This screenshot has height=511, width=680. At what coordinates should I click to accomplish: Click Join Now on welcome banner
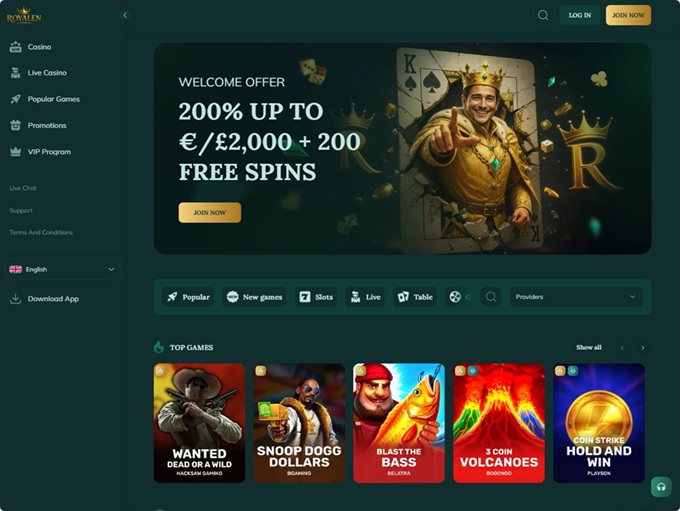coord(210,213)
